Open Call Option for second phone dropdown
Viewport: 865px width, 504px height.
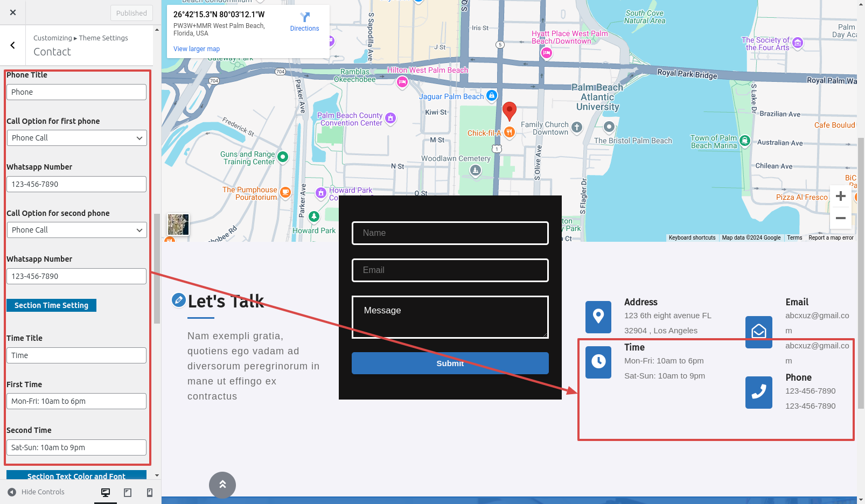(76, 230)
